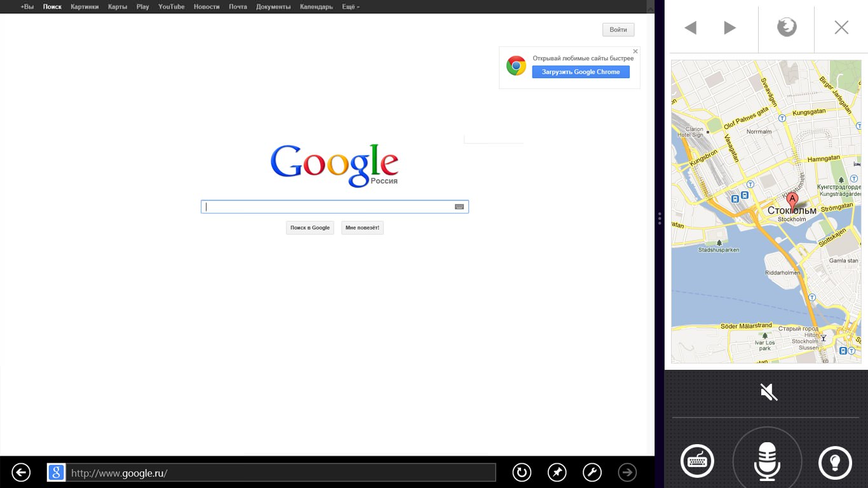Image resolution: width=868 pixels, height=488 pixels.
Task: Expand the Ещё dropdown in Google bar
Action: tap(351, 6)
